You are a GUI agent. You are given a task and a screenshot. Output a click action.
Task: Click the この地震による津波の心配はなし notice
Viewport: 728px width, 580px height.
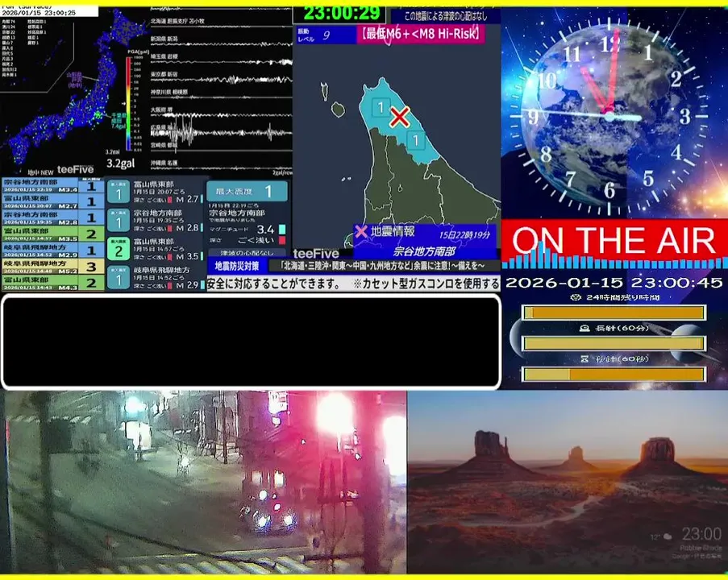[445, 16]
